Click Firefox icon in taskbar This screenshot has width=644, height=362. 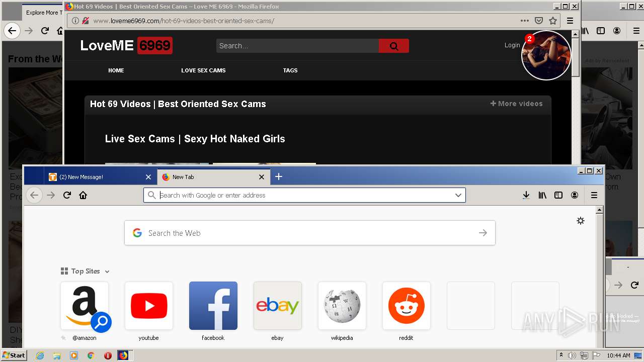point(123,355)
